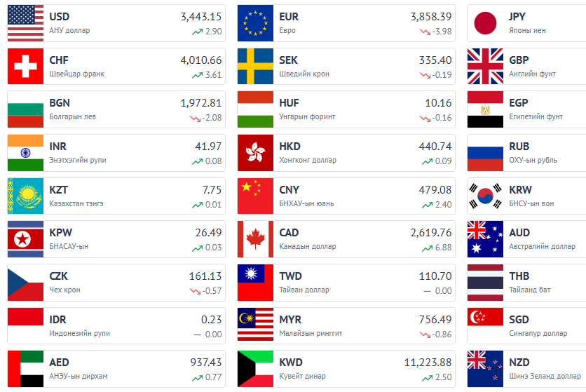Open the USD currency code link
The width and height of the screenshot is (586, 392).
(60, 17)
